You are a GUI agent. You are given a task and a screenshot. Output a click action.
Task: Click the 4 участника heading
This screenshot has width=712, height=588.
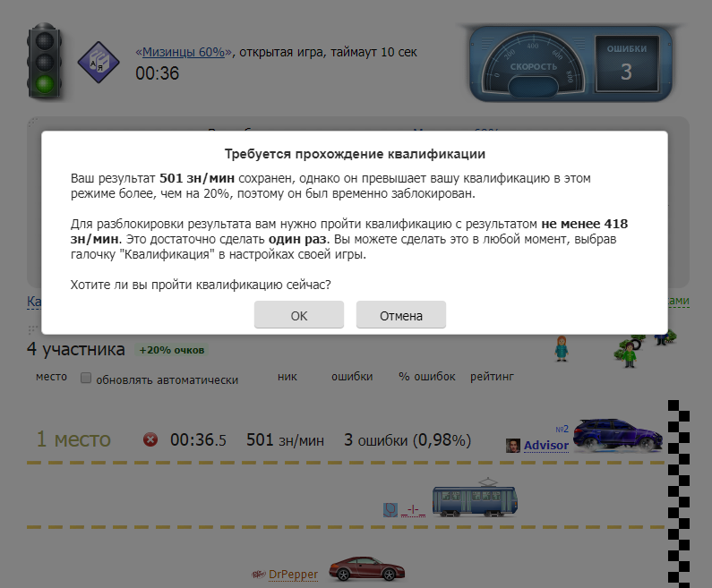pos(76,349)
